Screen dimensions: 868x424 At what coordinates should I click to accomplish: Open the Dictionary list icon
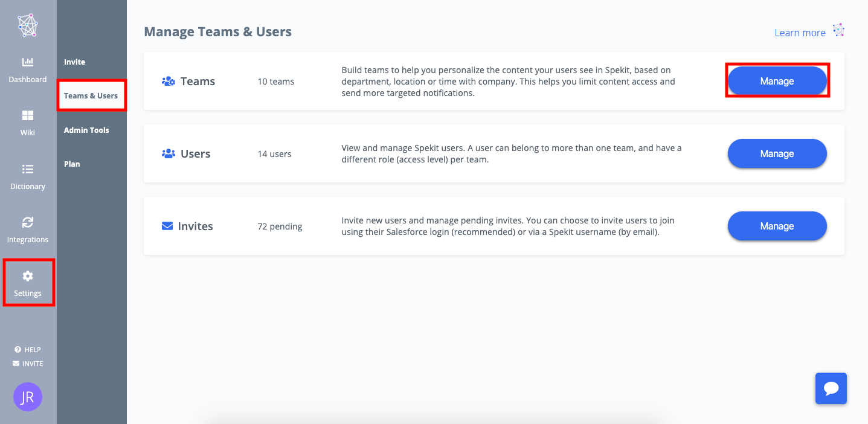tap(28, 169)
